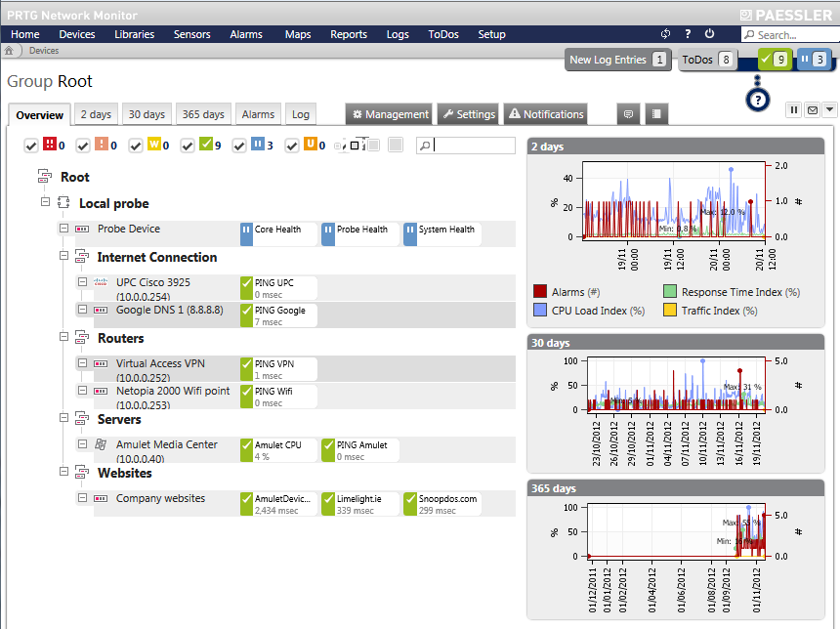
Task: Toggle the blue Paused sensors filter checkbox
Action: [x=239, y=146]
